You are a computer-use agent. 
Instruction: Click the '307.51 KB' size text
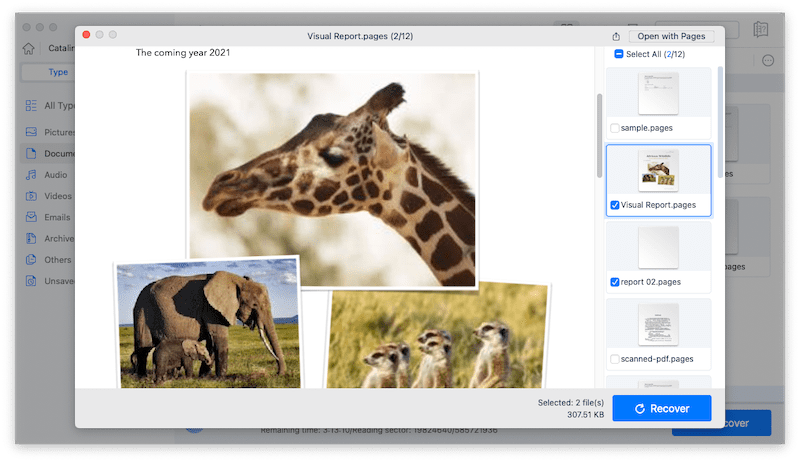(x=585, y=415)
